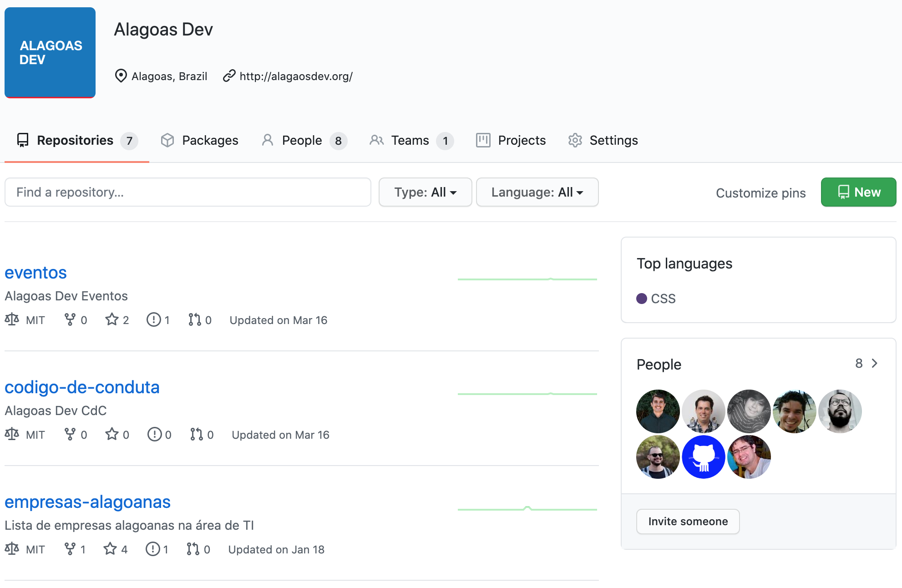The width and height of the screenshot is (902, 588).
Task: Open the grayscale striped-shirt member avatar
Action: (749, 411)
